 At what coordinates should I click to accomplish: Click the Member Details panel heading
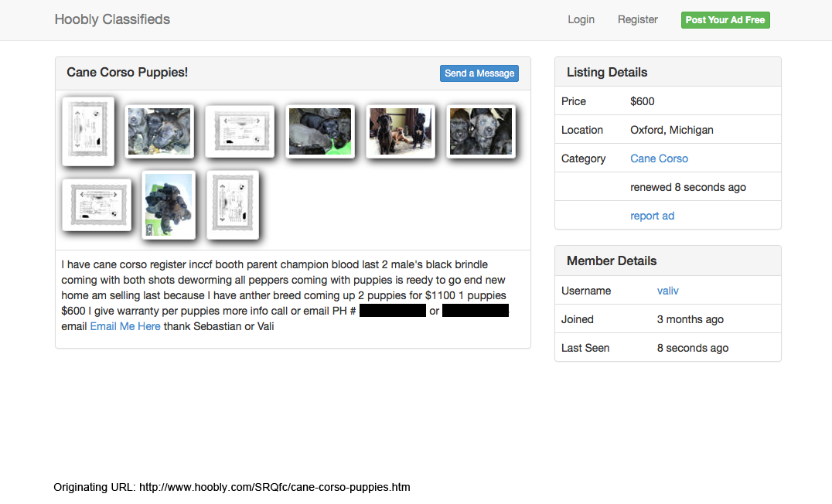pyautogui.click(x=612, y=261)
